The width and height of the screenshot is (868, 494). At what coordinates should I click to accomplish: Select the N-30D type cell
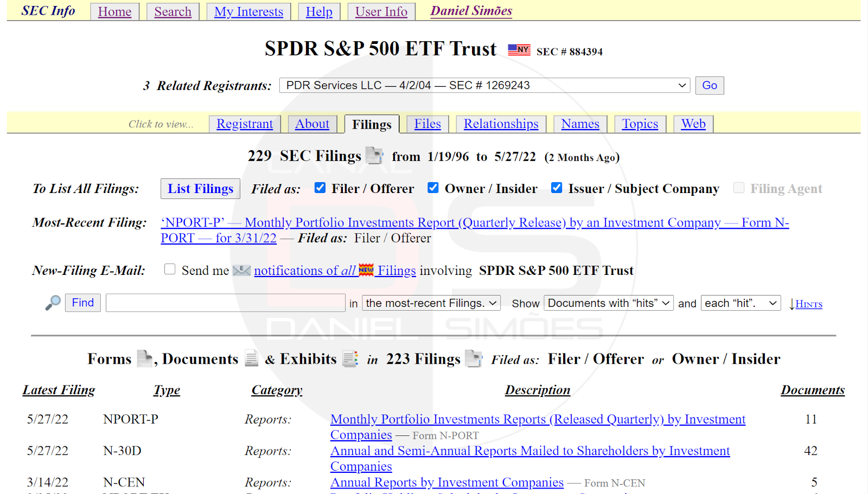tap(122, 451)
